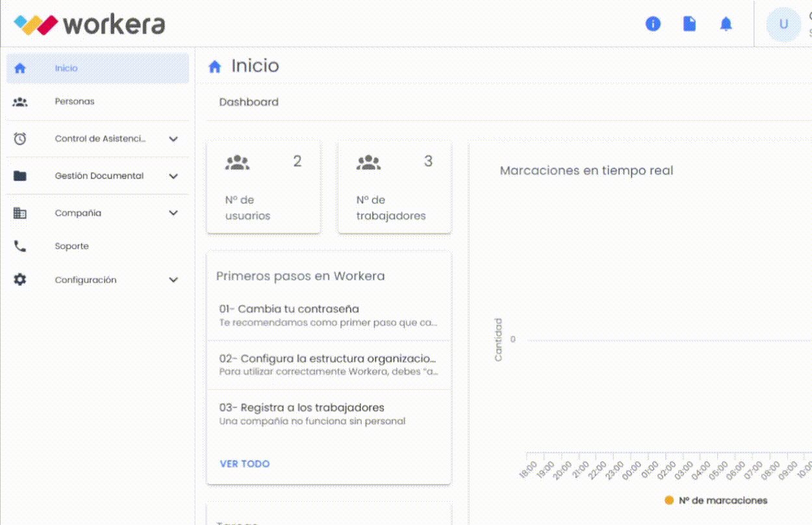Viewport: 812px width, 525px height.
Task: Open the document icon in header
Action: 689,24
